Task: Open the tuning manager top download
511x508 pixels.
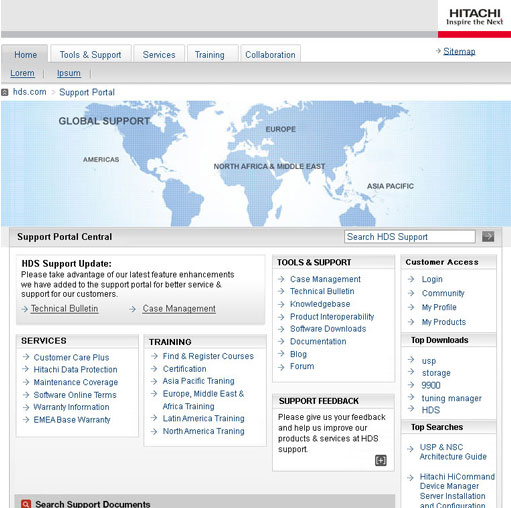Action: 452,398
